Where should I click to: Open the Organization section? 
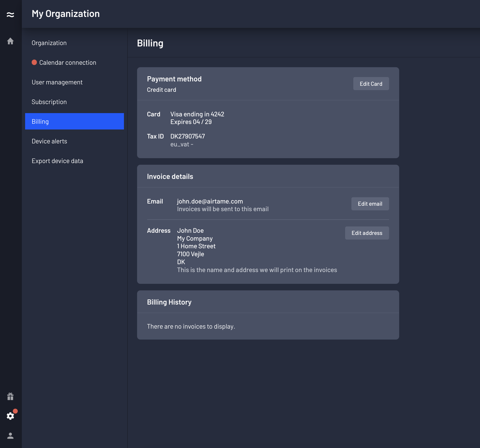click(49, 43)
